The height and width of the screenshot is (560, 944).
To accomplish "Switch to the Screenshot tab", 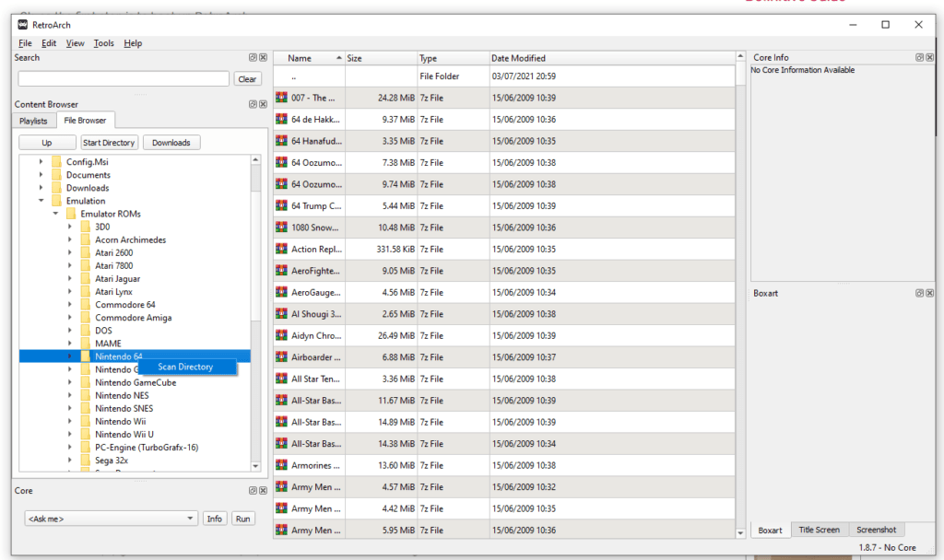I will point(877,530).
